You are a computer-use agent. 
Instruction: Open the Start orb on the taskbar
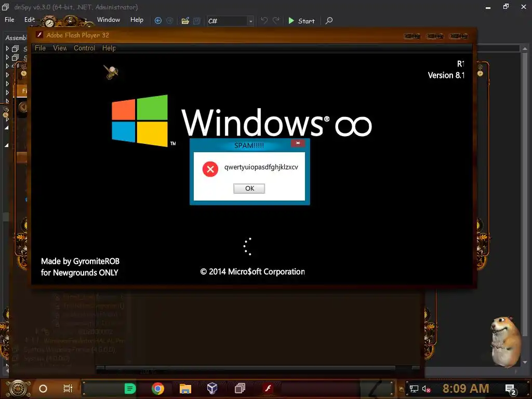click(x=18, y=389)
